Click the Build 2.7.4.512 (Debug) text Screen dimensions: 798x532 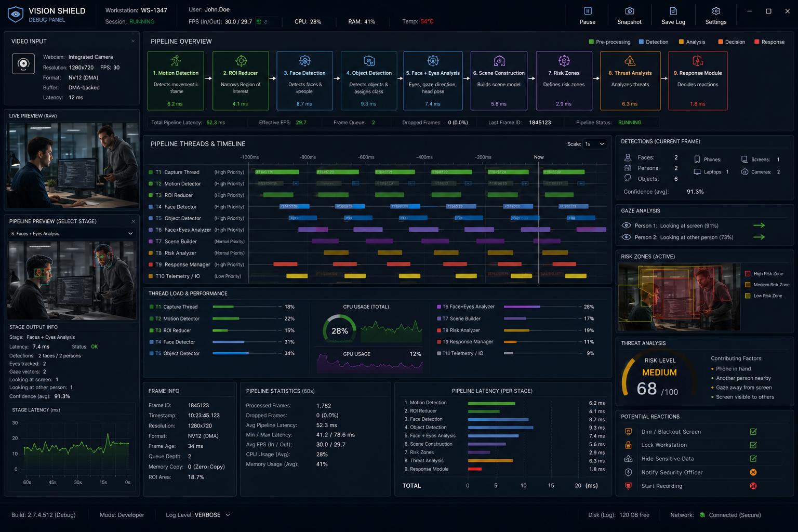[44, 515]
